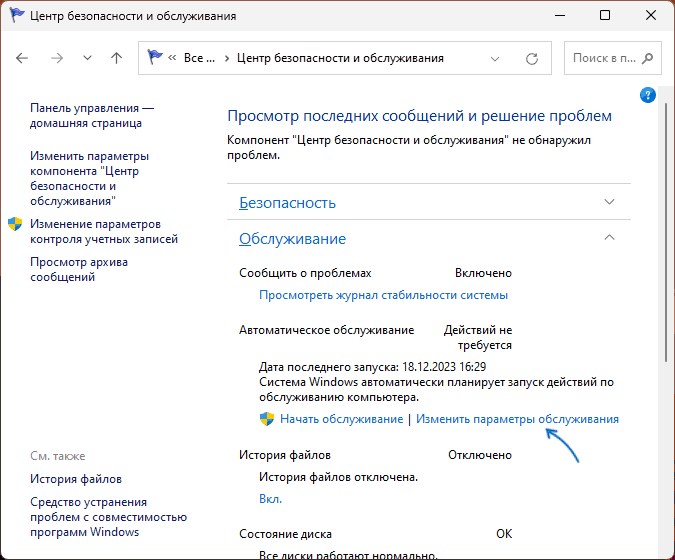The image size is (675, 560).
Task: Click window title flag icon
Action: pyautogui.click(x=17, y=15)
